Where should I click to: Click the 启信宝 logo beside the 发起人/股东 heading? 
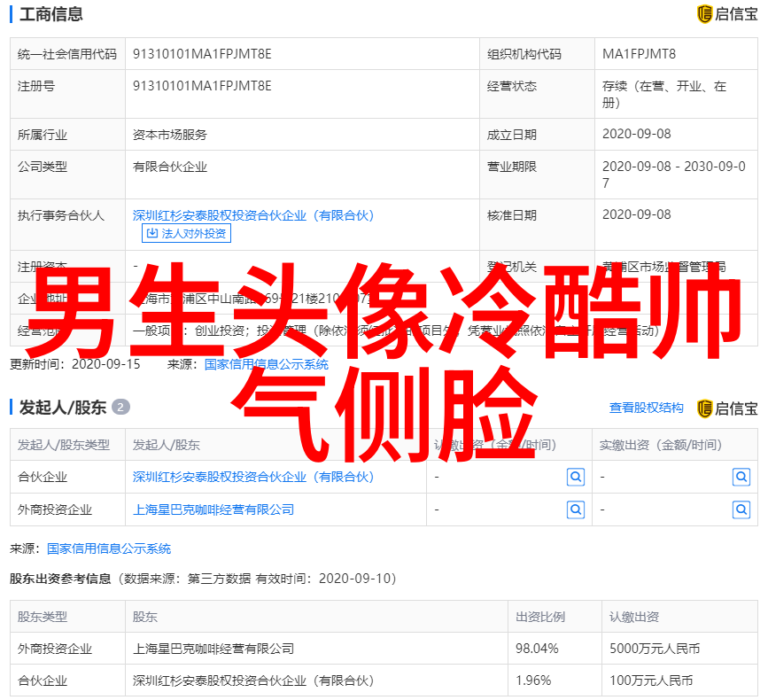tap(727, 408)
